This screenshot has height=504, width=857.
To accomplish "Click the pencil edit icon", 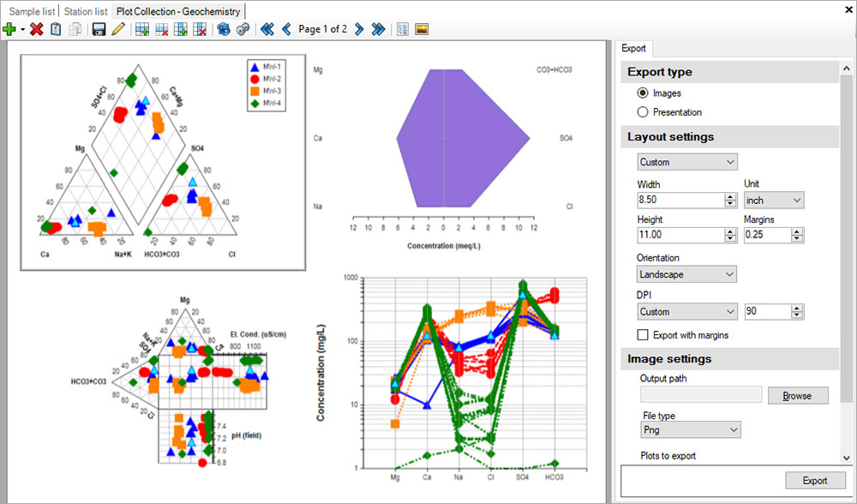I will [117, 29].
